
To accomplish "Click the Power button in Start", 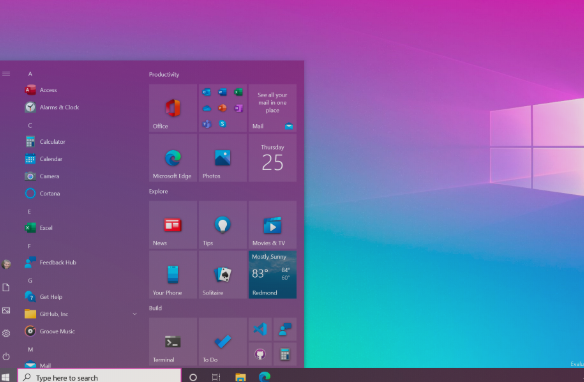I will [x=6, y=356].
